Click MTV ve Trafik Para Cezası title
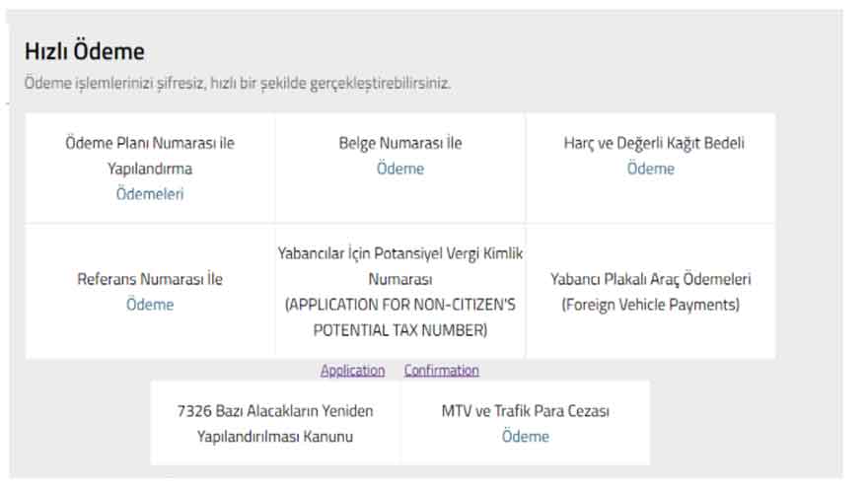The width and height of the screenshot is (868, 488). click(526, 410)
